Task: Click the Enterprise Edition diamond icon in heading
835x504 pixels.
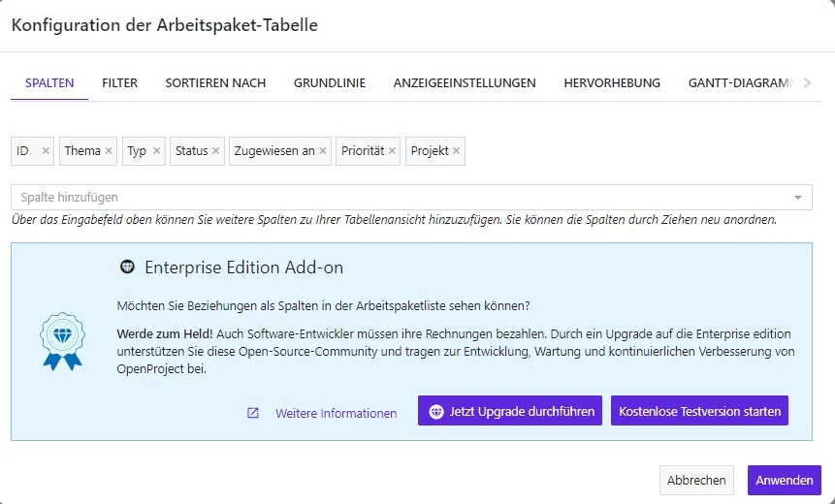Action: coord(127,267)
